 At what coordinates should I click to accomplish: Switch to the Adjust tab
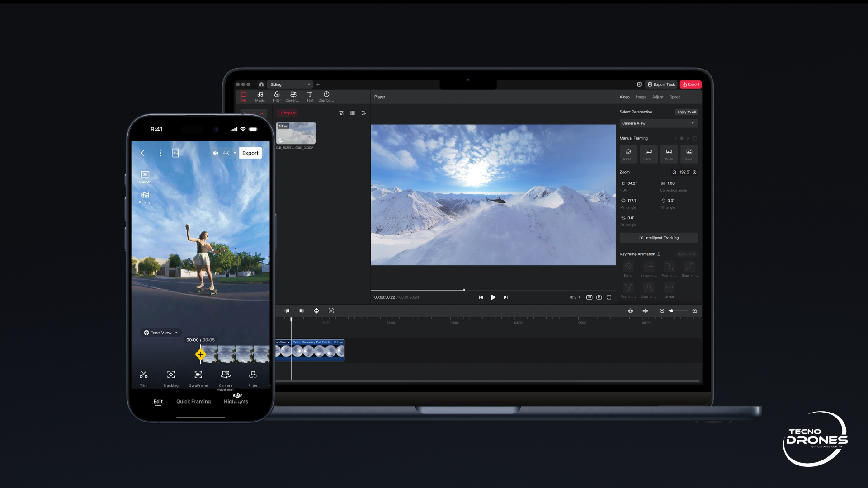tap(658, 97)
